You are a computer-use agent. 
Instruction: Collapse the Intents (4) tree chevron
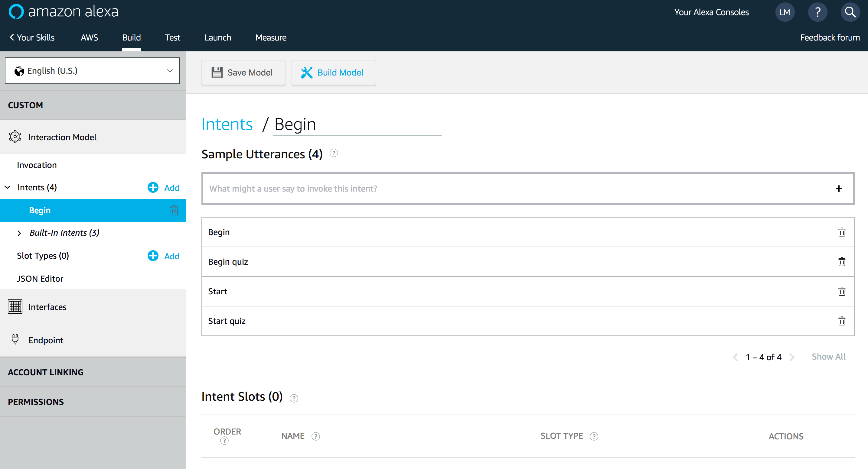(8, 188)
